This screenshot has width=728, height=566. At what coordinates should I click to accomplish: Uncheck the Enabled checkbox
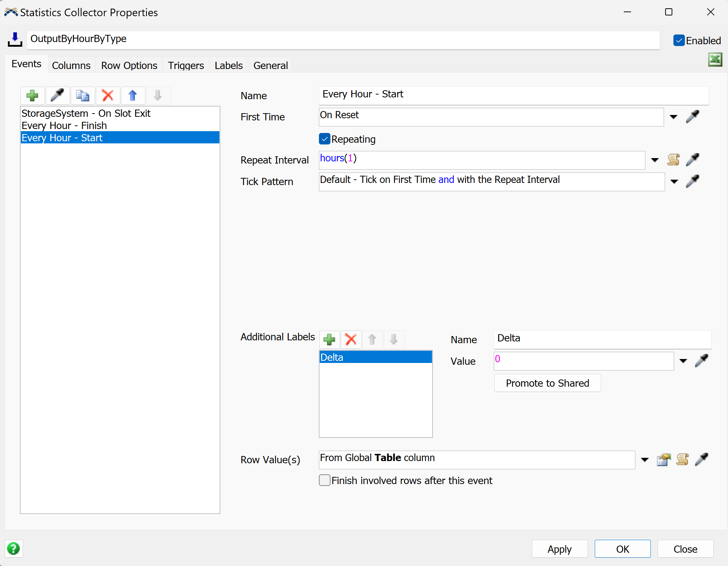click(x=678, y=41)
